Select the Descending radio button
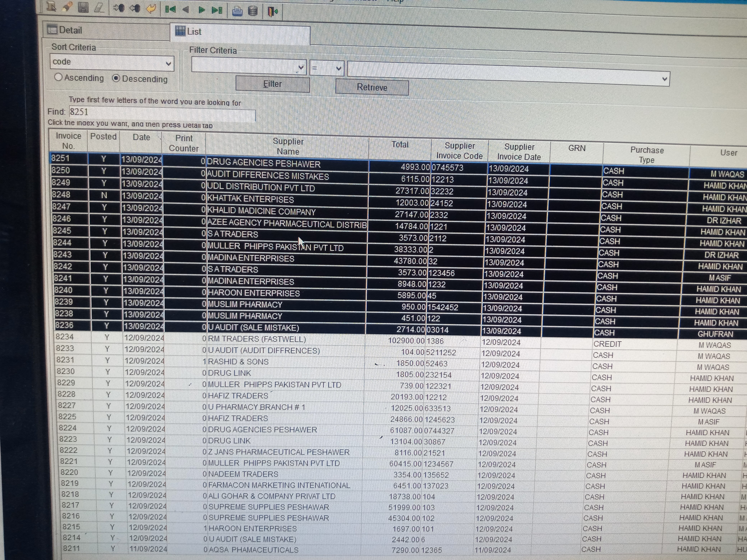Viewport: 747px width, 560px height. click(116, 78)
